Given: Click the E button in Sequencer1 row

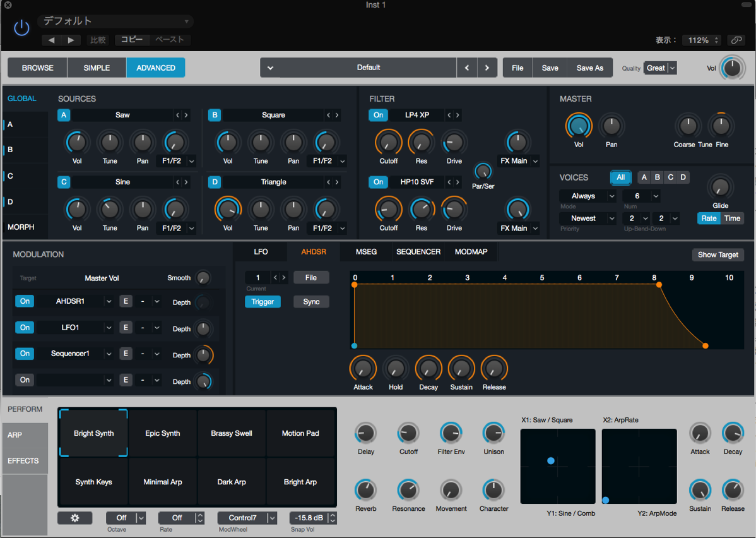Looking at the screenshot, I should [126, 354].
